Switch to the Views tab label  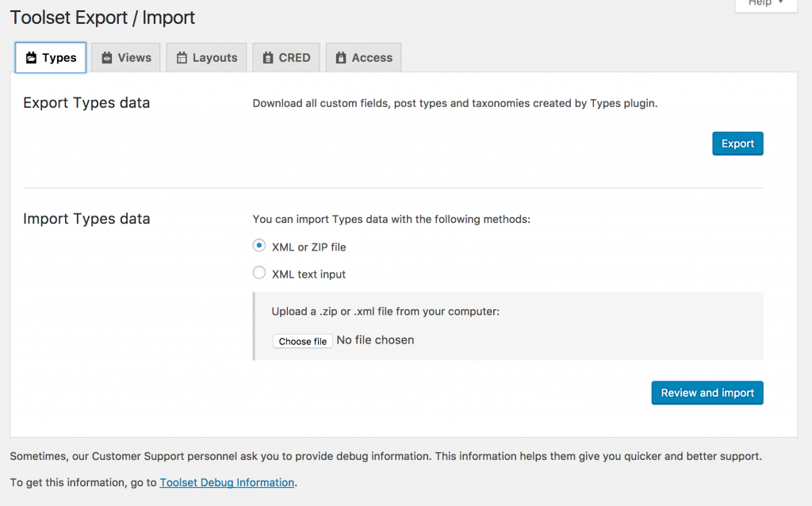[135, 57]
